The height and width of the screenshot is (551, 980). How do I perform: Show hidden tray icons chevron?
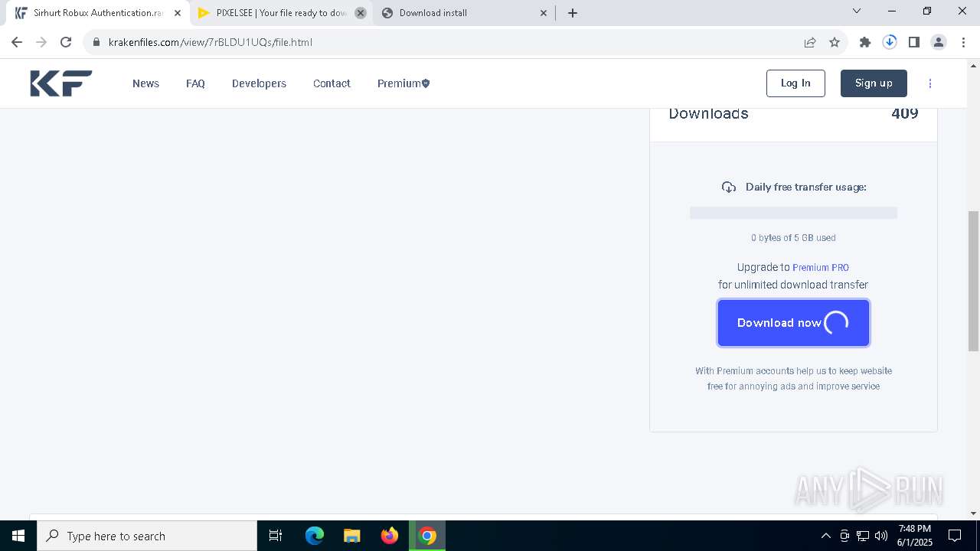[x=825, y=536]
